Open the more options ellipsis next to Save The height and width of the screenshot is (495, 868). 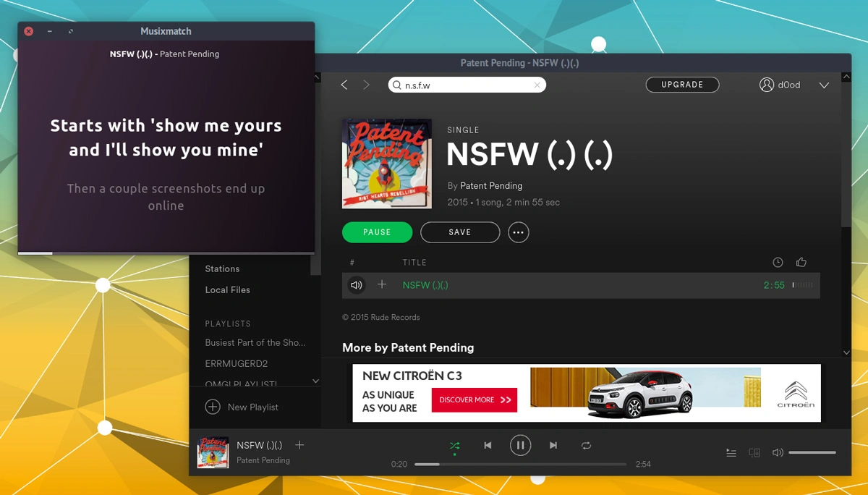pyautogui.click(x=519, y=232)
